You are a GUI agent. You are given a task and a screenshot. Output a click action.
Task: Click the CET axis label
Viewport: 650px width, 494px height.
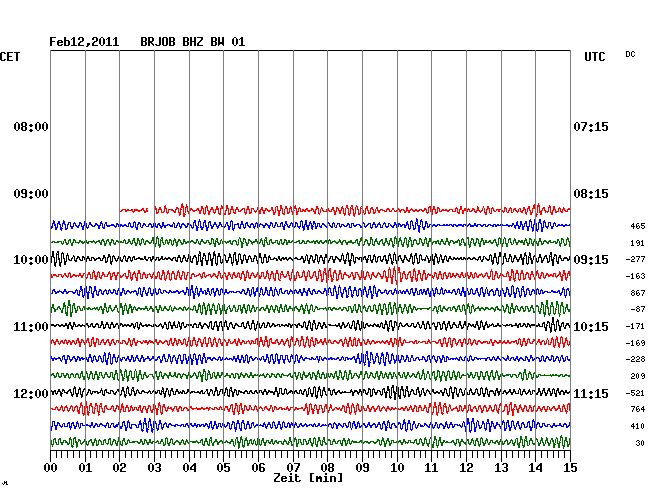[10, 57]
